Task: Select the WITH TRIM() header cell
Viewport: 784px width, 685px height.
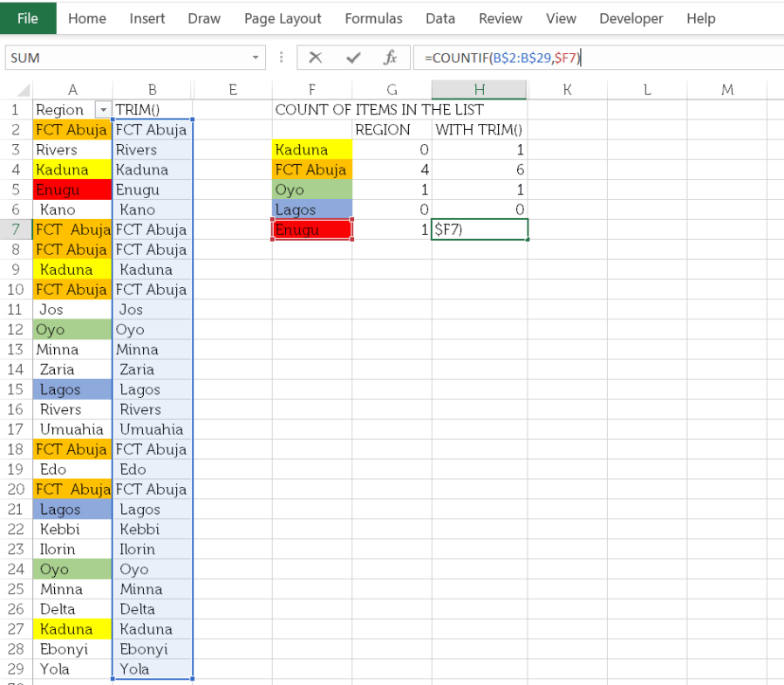Action: coord(479,130)
